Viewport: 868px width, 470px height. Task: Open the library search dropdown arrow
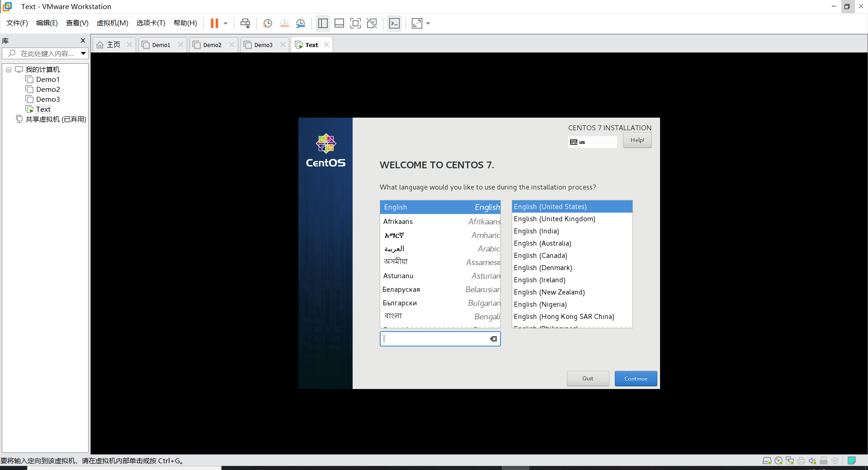click(x=84, y=53)
